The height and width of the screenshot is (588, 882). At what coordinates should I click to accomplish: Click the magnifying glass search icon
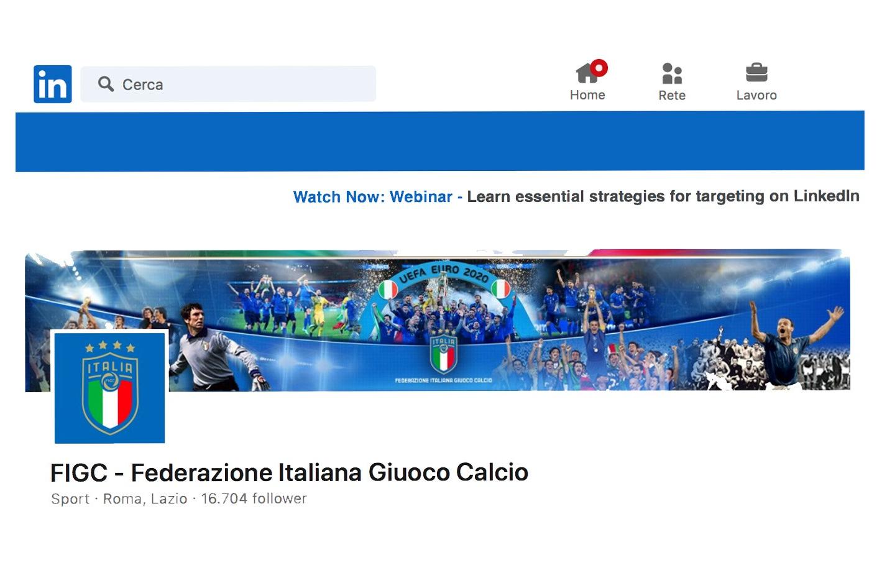point(106,84)
